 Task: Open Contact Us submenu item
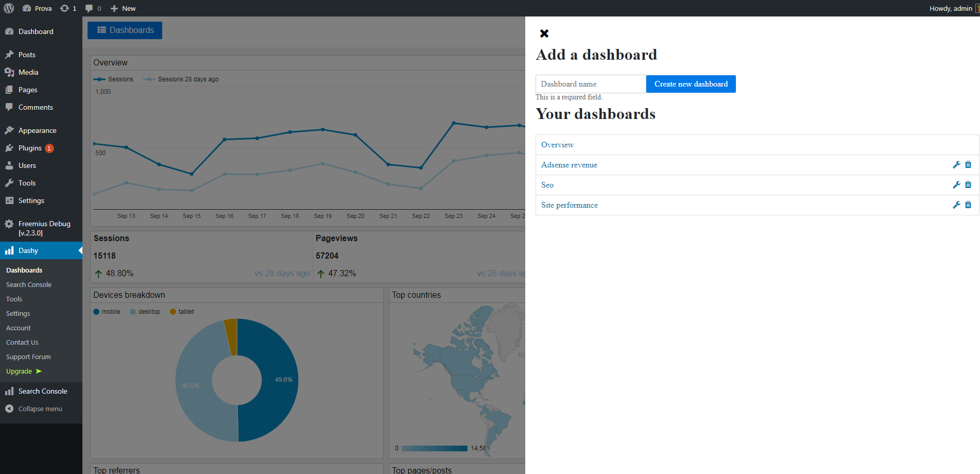[22, 342]
